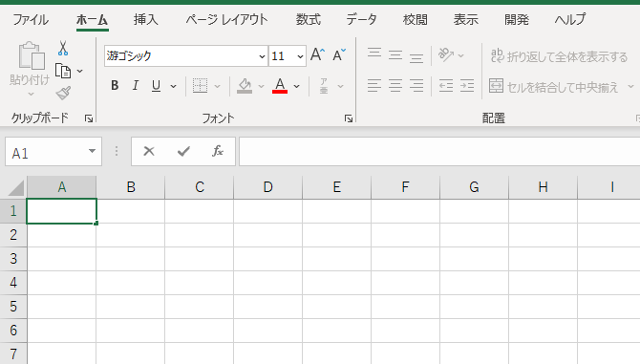Select the Format Painter brush icon

63,94
